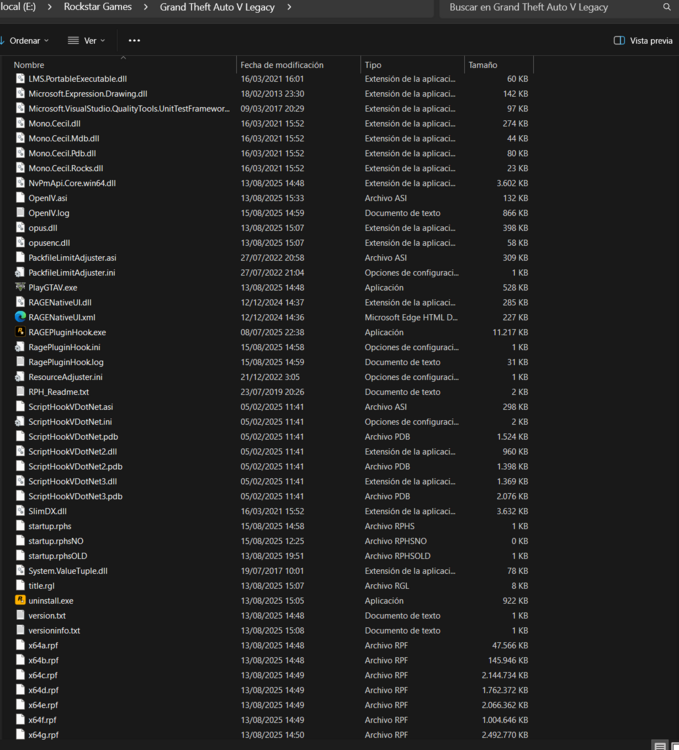Viewport: 679px width, 750px height.
Task: Click the SlimDX.dll file icon
Action: pyautogui.click(x=20, y=511)
